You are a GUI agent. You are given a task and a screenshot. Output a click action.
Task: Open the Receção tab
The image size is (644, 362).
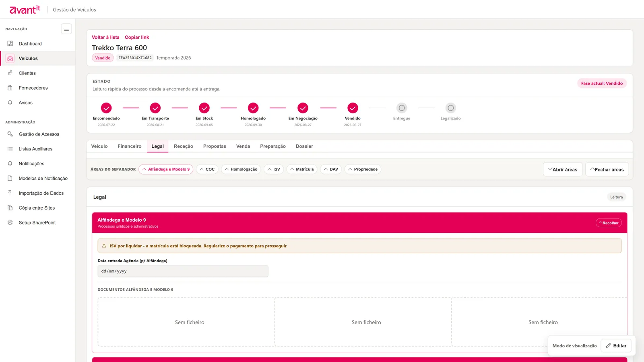pyautogui.click(x=184, y=146)
